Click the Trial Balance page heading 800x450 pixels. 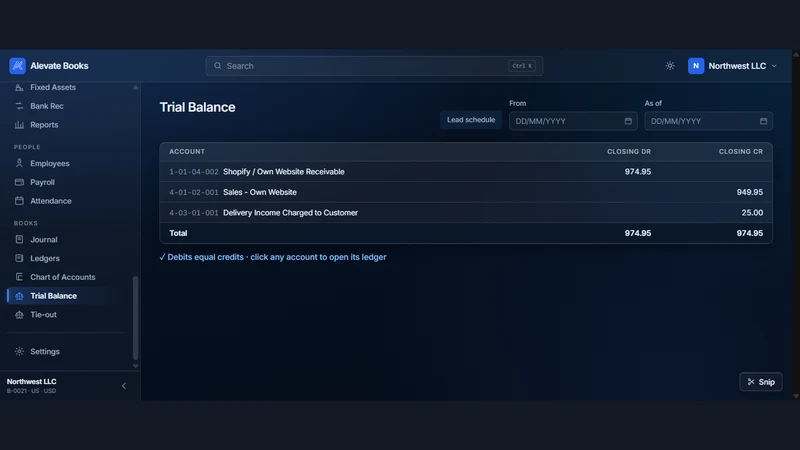point(197,107)
